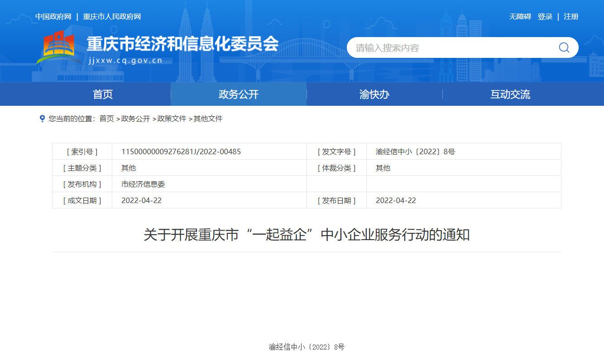This screenshot has width=604, height=364.
Task: Open the 重庆市人民政府网 link
Action: tap(112, 17)
